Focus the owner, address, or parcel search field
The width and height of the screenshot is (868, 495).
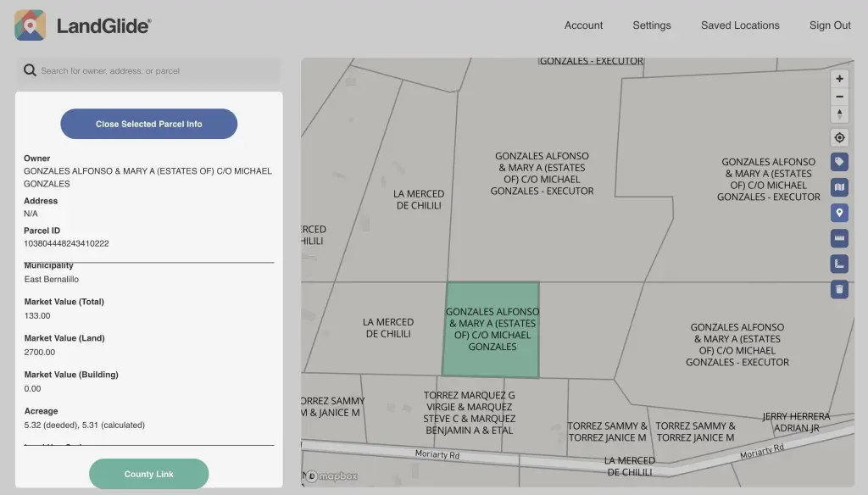[x=157, y=71]
